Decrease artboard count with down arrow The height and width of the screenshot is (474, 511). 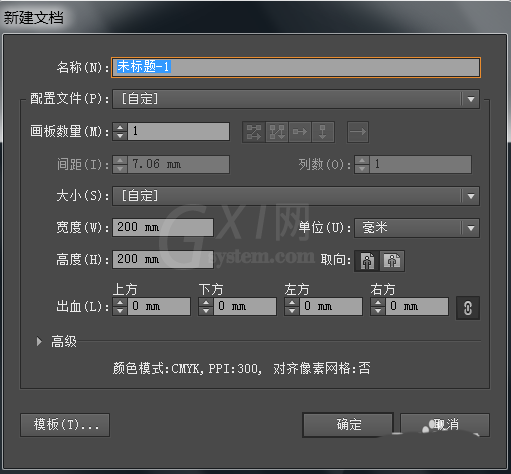(x=120, y=136)
